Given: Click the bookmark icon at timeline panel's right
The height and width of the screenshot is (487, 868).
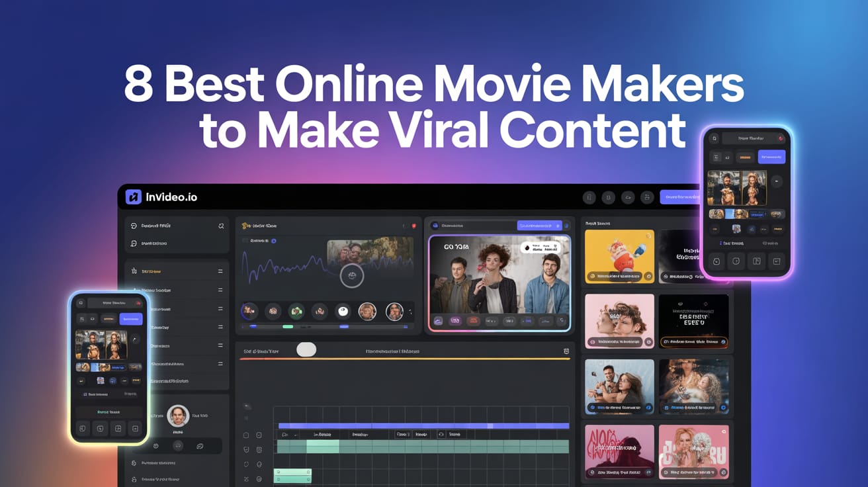Looking at the screenshot, I should [566, 351].
